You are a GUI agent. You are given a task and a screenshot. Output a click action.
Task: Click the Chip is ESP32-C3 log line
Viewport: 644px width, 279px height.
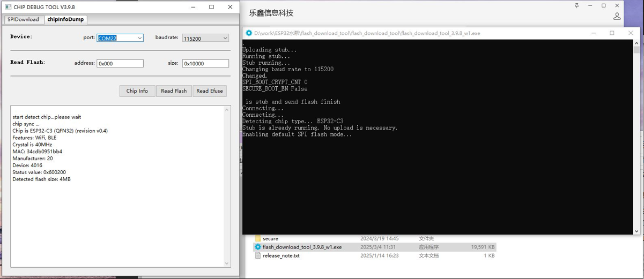(x=60, y=131)
